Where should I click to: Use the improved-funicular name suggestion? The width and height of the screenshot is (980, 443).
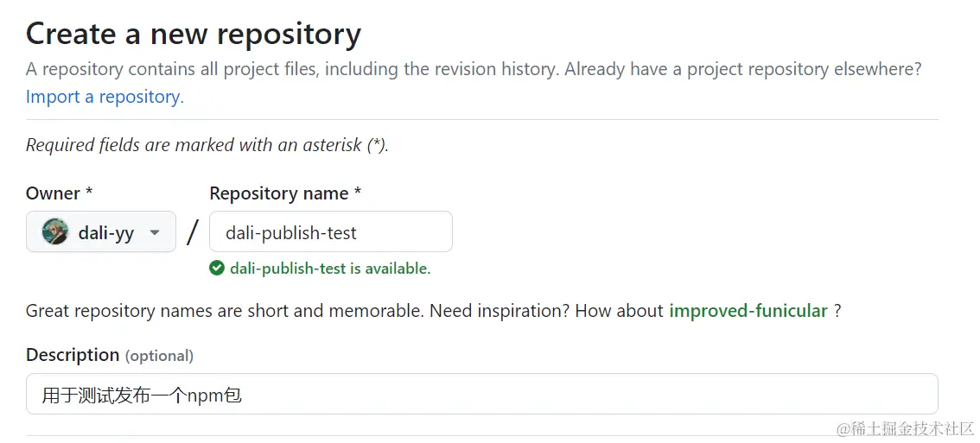pos(748,311)
